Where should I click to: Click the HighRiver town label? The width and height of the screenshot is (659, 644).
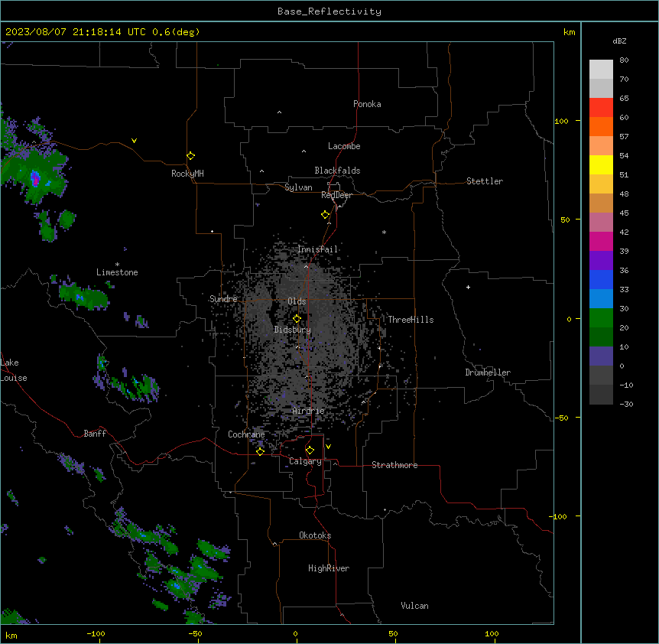pyautogui.click(x=329, y=568)
